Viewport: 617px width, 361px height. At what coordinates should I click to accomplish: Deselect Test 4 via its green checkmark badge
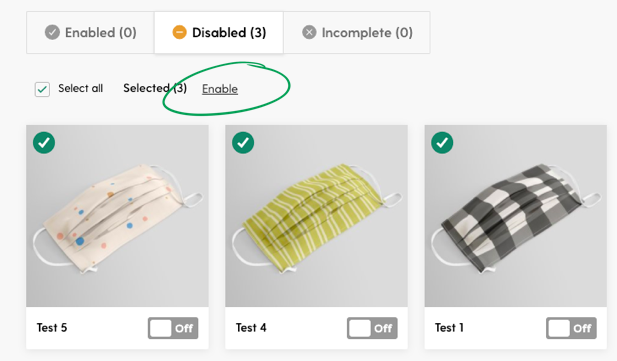243,143
